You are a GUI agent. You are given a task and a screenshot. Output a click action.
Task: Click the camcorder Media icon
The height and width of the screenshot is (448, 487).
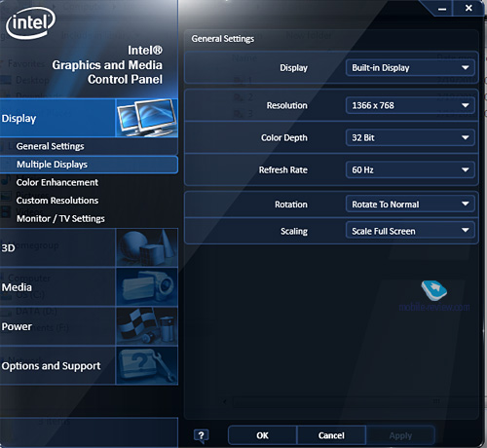click(x=147, y=287)
